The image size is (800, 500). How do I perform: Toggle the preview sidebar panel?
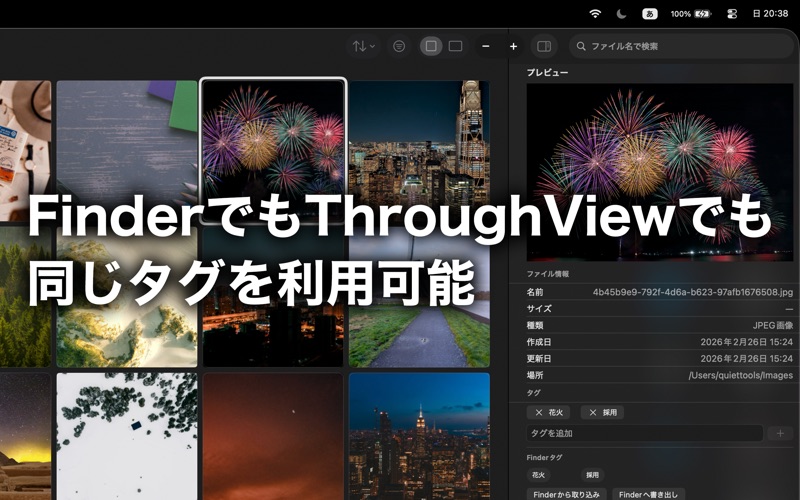pyautogui.click(x=544, y=46)
